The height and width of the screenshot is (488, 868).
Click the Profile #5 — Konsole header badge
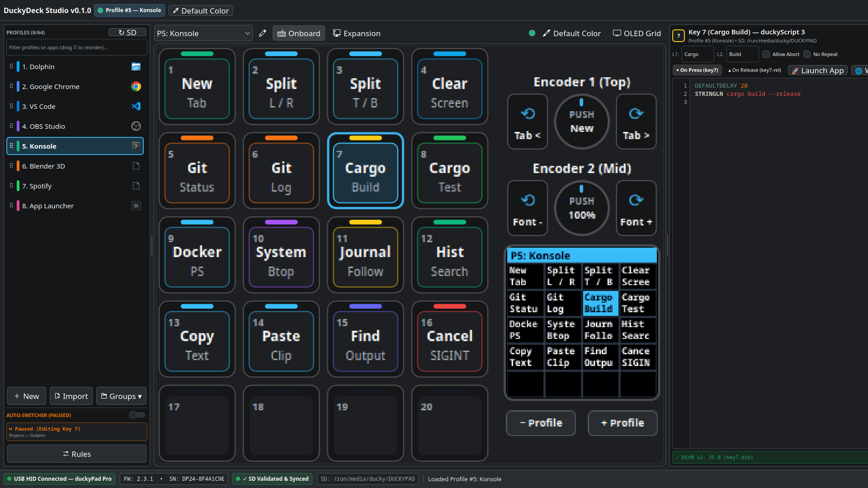(129, 10)
